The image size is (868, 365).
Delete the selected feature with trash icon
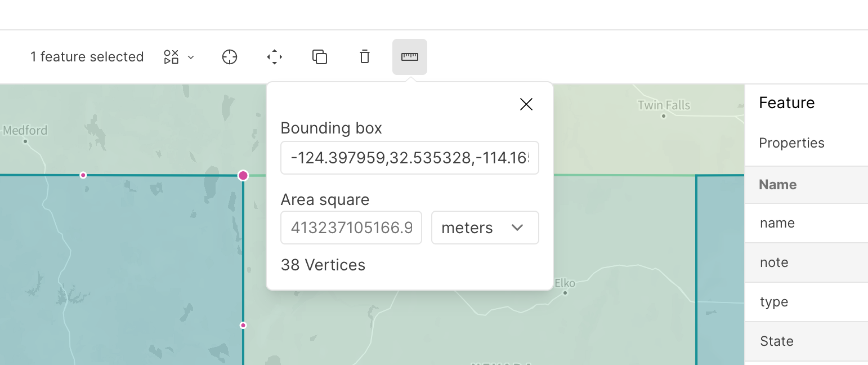coord(365,57)
